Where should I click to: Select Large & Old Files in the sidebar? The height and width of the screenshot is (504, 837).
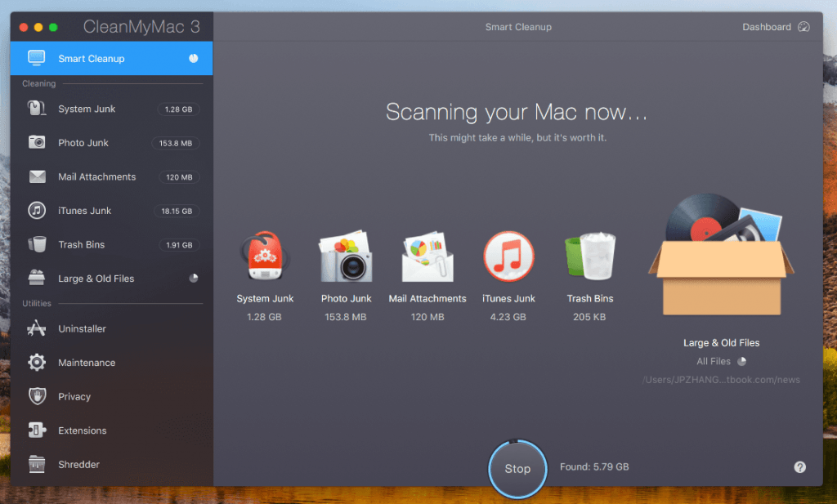pyautogui.click(x=96, y=278)
